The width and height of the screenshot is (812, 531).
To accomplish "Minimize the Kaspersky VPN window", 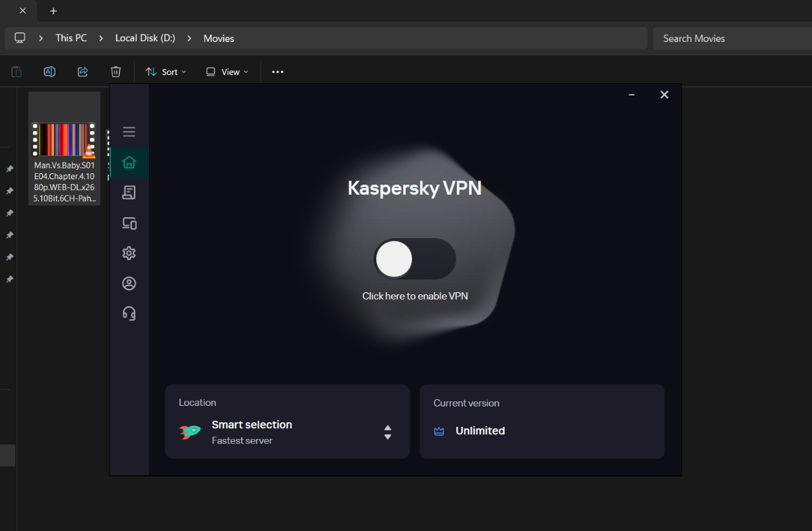I will click(631, 95).
